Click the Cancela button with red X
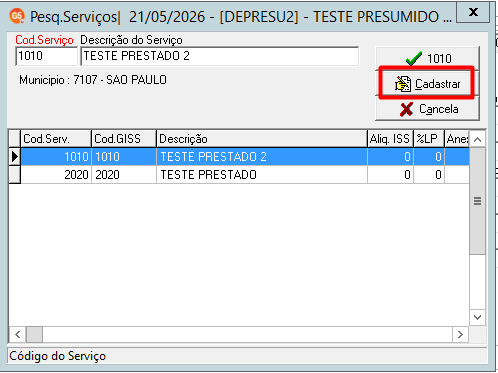Image resolution: width=498 pixels, height=373 pixels. (428, 109)
